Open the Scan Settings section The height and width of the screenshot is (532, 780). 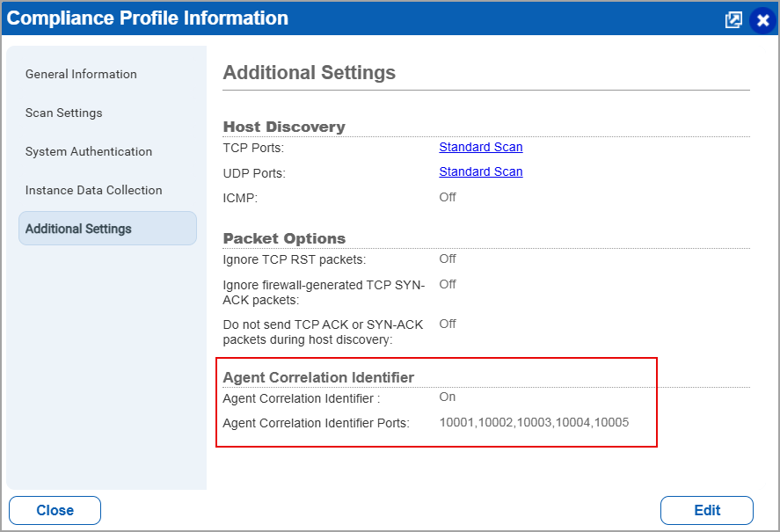tap(66, 113)
